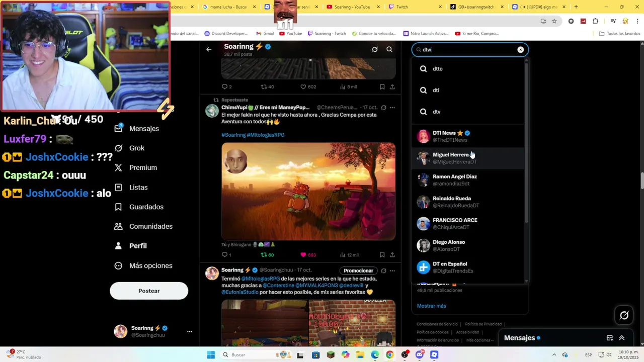Open DT en Español account suggestion
The image size is (644, 362).
[468, 267]
